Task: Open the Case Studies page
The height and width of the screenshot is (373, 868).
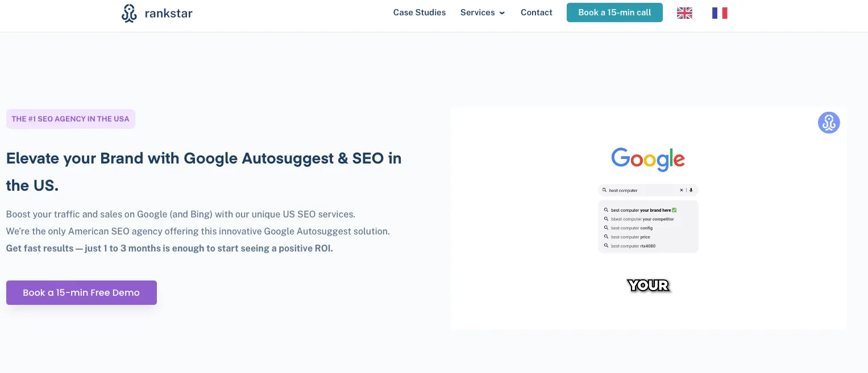Action: point(420,12)
